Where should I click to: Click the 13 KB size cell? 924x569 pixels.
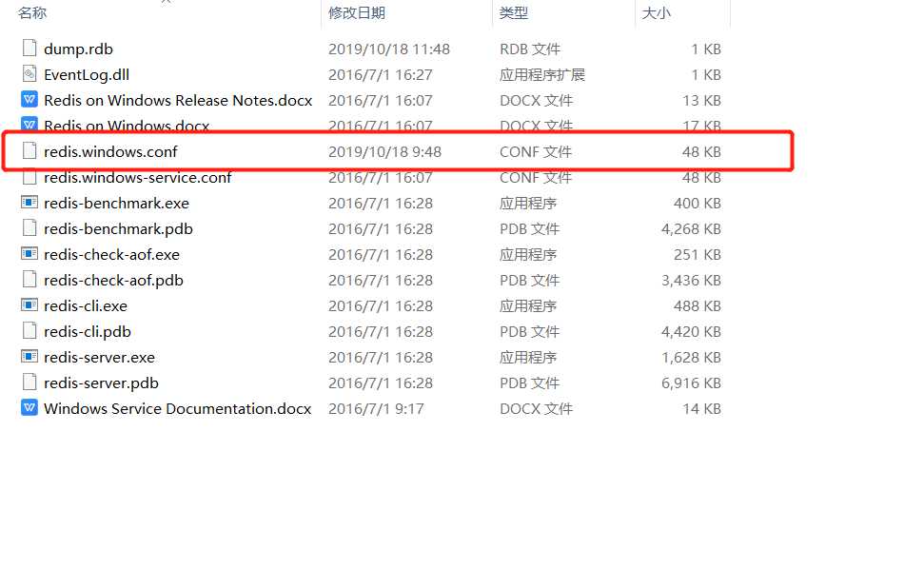pyautogui.click(x=701, y=100)
